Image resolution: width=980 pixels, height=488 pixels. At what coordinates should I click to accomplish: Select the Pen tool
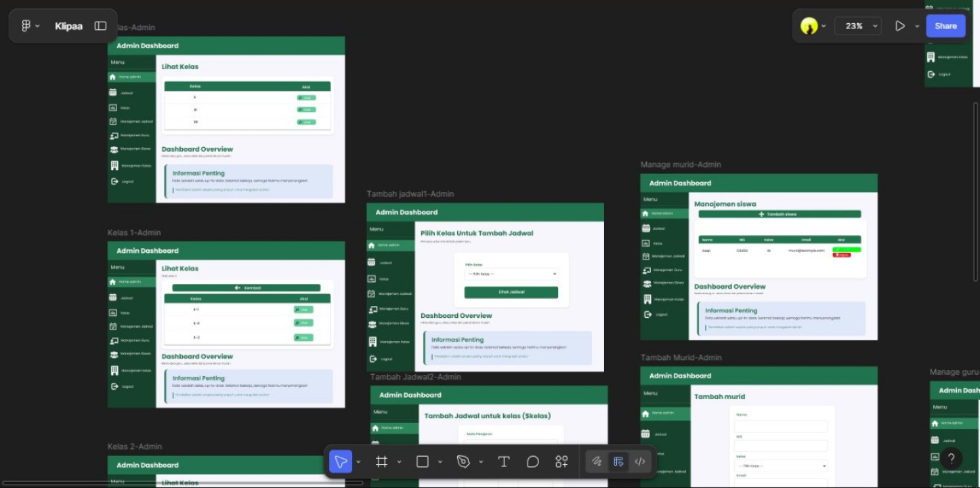pos(463,462)
